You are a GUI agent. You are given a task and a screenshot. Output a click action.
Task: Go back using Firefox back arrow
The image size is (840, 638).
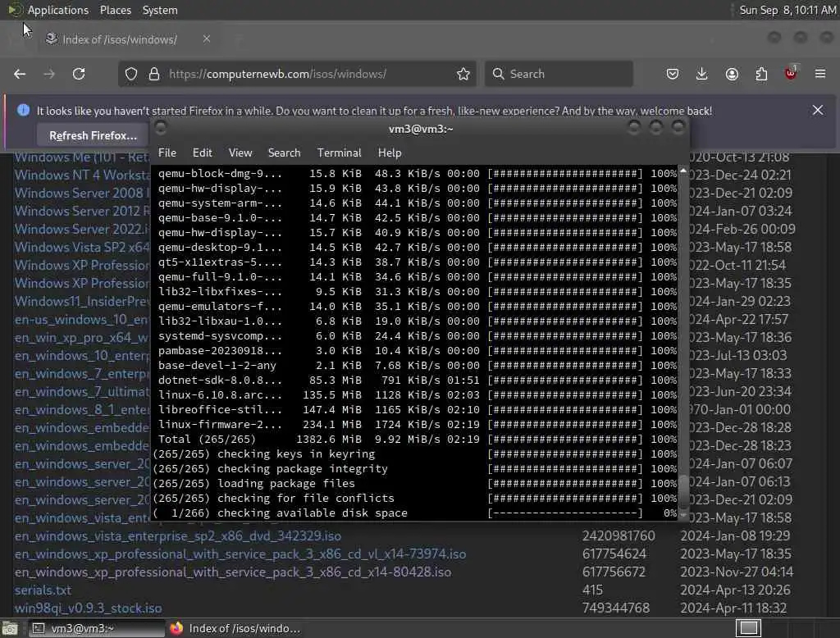pyautogui.click(x=20, y=74)
